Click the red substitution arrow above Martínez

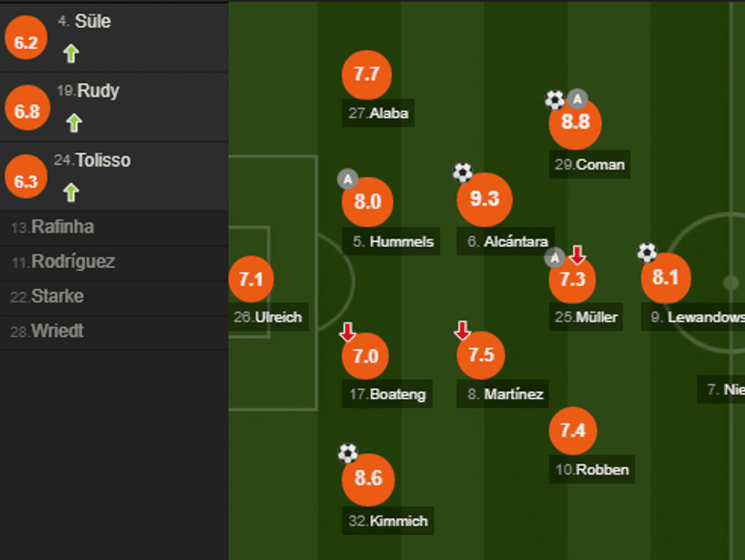point(462,331)
